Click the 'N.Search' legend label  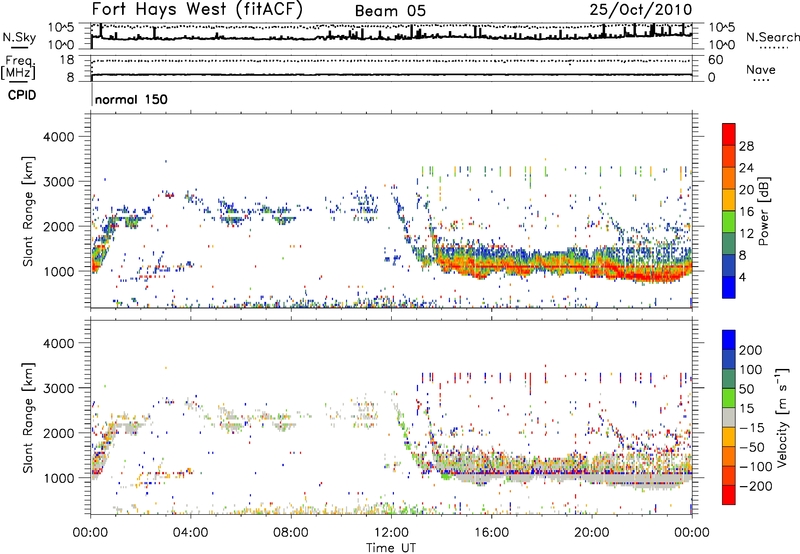click(772, 37)
